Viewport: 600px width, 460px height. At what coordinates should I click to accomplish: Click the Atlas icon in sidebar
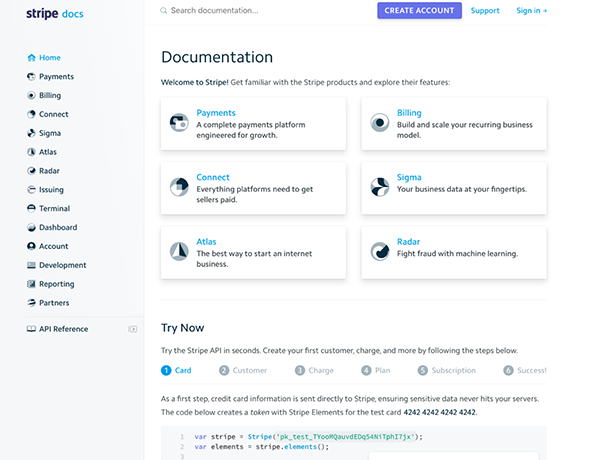31,152
